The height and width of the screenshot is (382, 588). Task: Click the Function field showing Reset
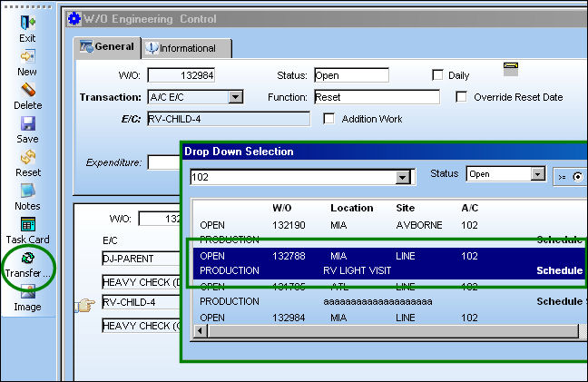point(377,97)
